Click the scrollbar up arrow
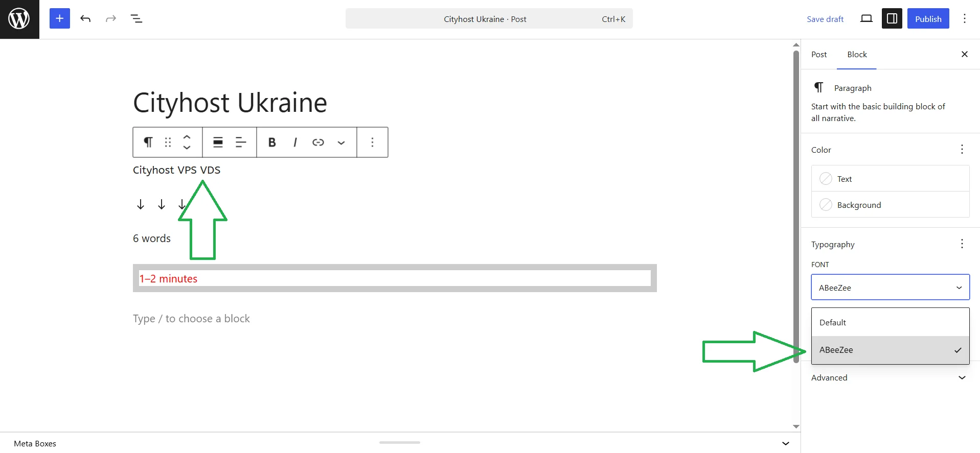This screenshot has width=980, height=453. pos(796,44)
